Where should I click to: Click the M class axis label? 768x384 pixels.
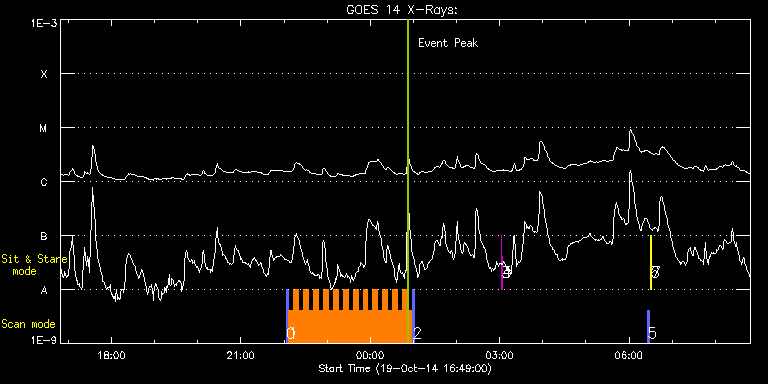44,128
